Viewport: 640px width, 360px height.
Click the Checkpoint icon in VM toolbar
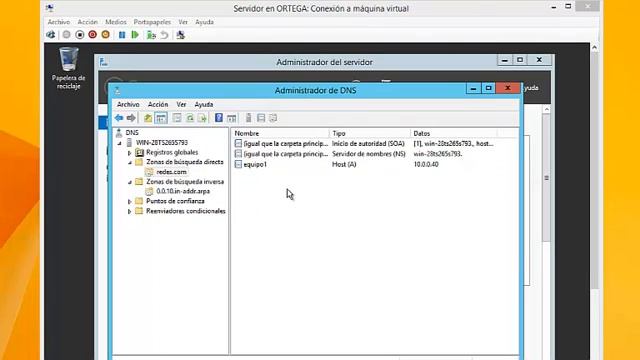pos(151,35)
